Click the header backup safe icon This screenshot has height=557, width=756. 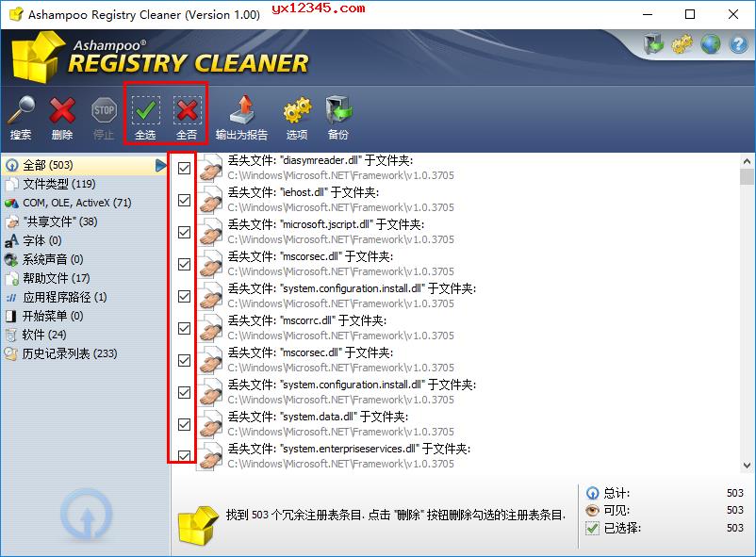pos(653,44)
